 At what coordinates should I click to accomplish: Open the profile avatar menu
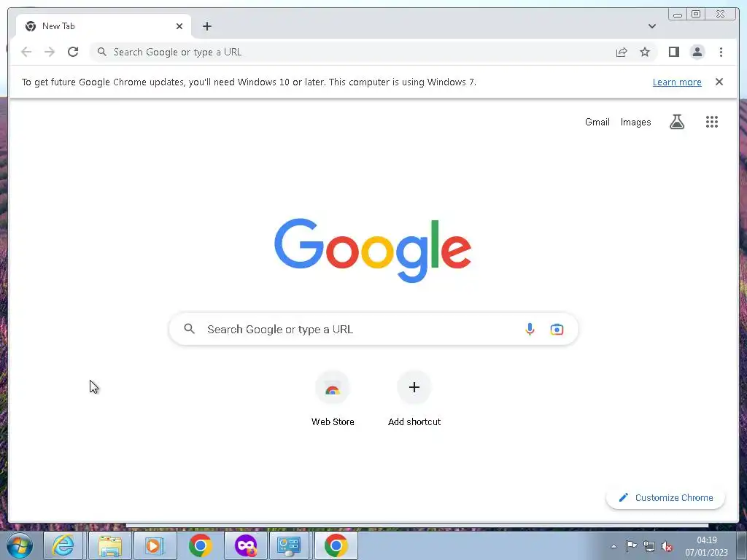[697, 52]
